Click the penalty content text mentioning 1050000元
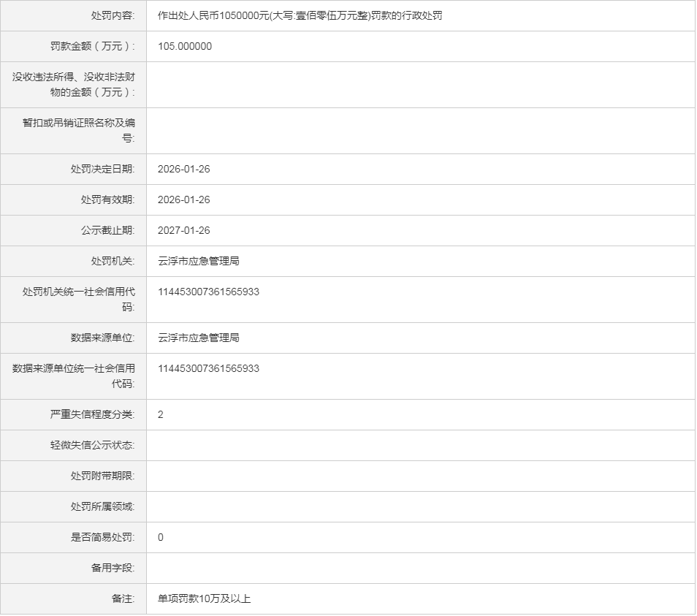697x616 pixels. tap(300, 15)
